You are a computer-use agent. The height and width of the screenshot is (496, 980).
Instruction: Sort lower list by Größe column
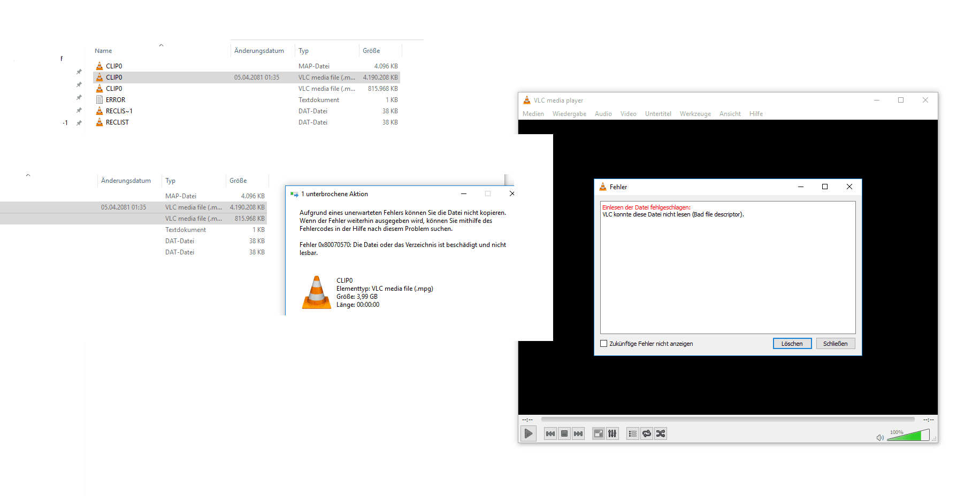coord(238,181)
